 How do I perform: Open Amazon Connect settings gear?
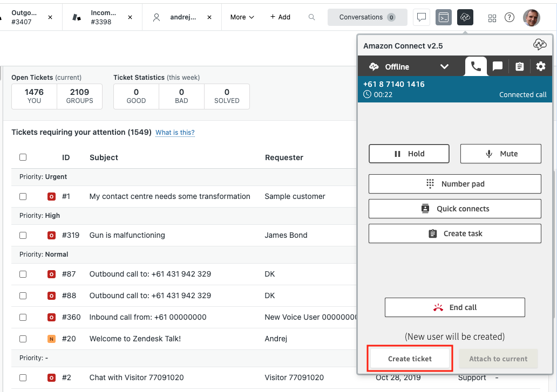541,66
